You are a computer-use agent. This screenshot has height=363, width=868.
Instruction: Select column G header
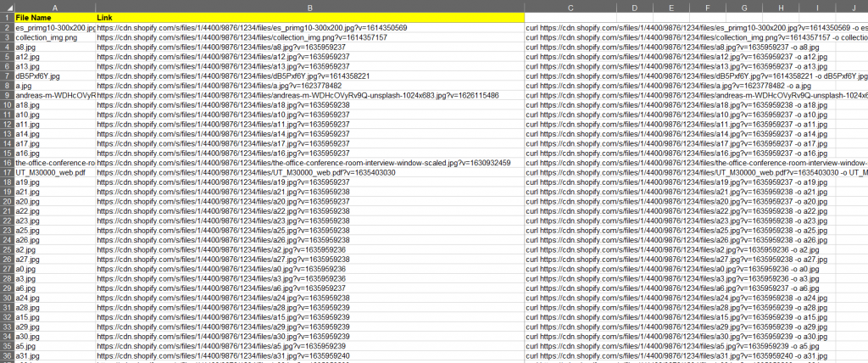tap(744, 8)
